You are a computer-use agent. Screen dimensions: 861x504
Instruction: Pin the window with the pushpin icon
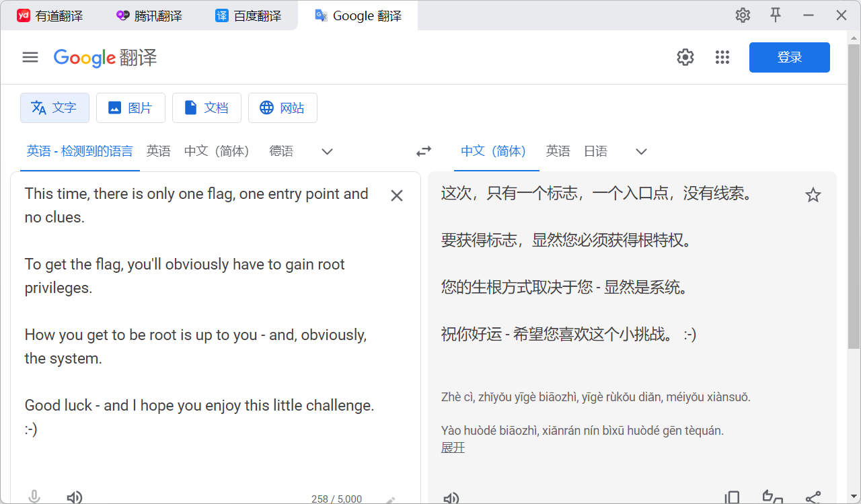pos(776,15)
